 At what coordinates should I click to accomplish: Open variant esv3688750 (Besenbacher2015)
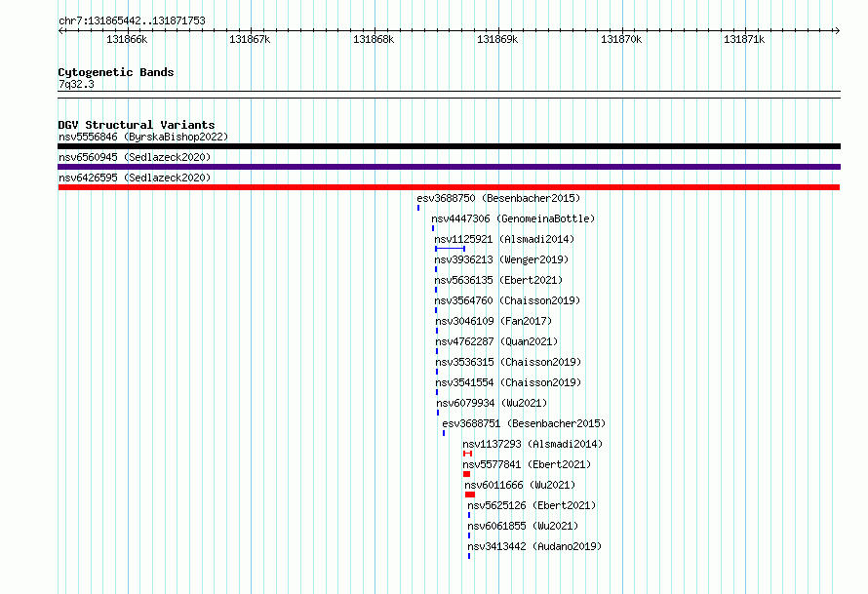498,198
